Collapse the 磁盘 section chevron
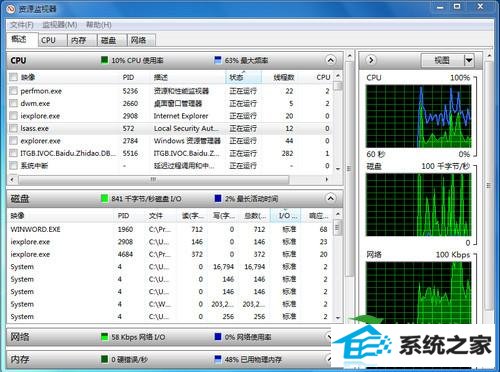The image size is (500, 372). click(330, 199)
